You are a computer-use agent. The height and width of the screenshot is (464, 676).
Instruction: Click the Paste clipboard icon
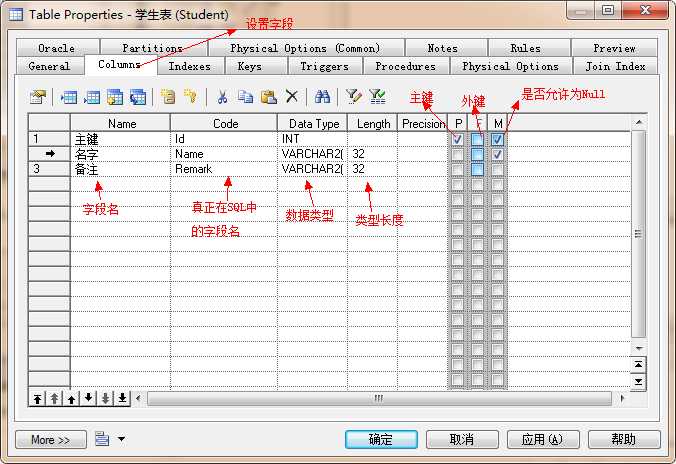pos(269,97)
